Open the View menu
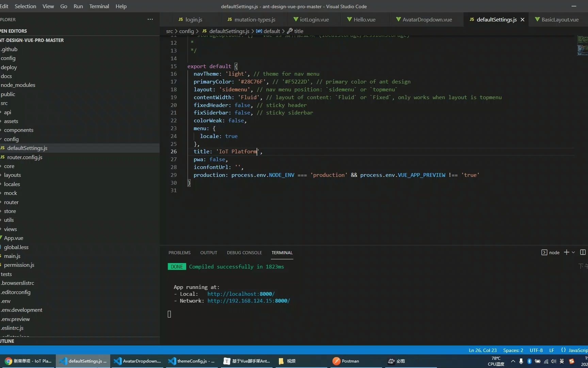 (48, 6)
